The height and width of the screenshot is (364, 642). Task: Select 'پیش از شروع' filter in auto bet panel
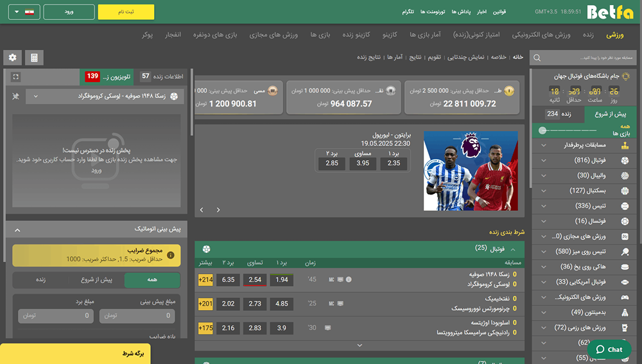coord(97,280)
